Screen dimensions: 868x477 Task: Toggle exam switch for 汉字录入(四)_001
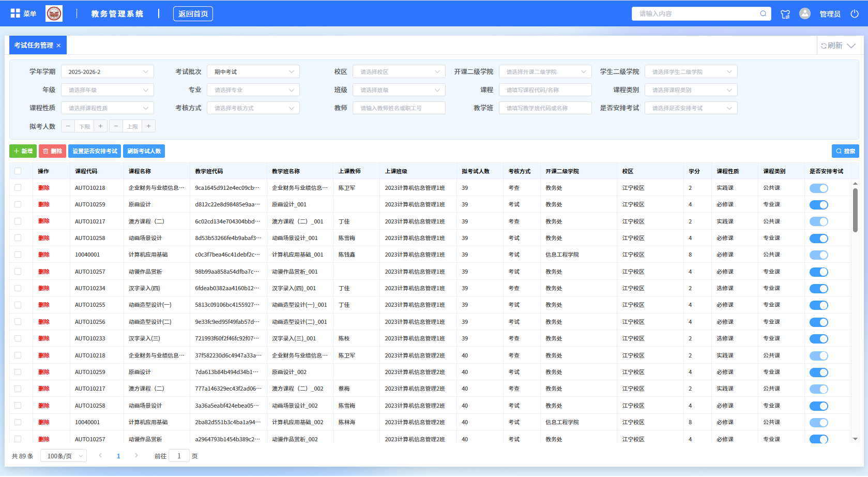point(819,289)
